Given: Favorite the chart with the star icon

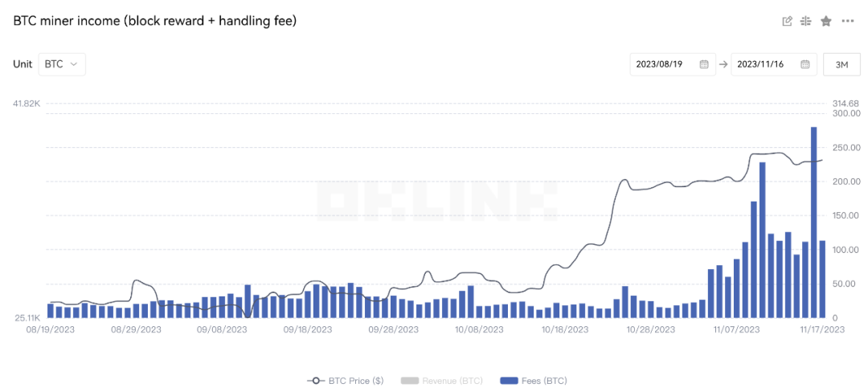Looking at the screenshot, I should pyautogui.click(x=826, y=22).
